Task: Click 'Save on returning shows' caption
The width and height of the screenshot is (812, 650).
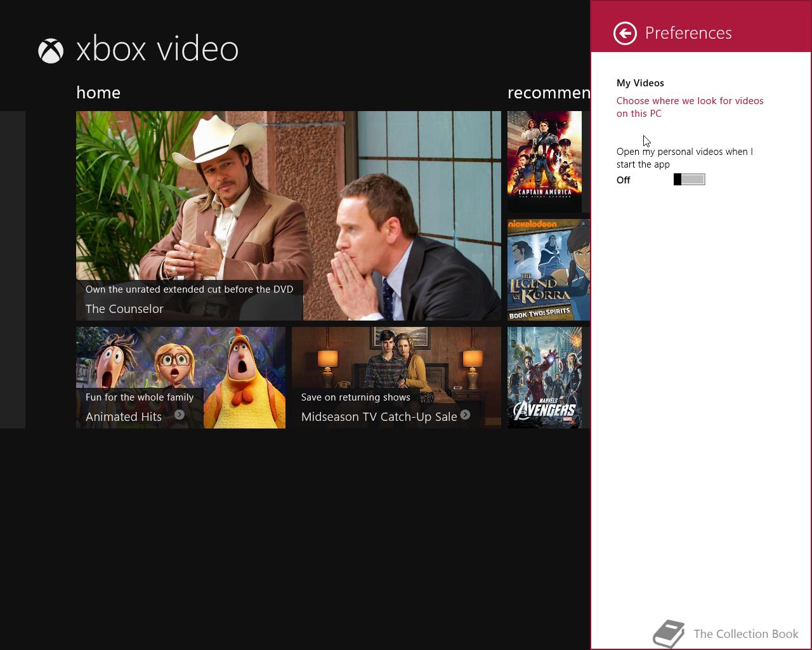Action: point(356,397)
